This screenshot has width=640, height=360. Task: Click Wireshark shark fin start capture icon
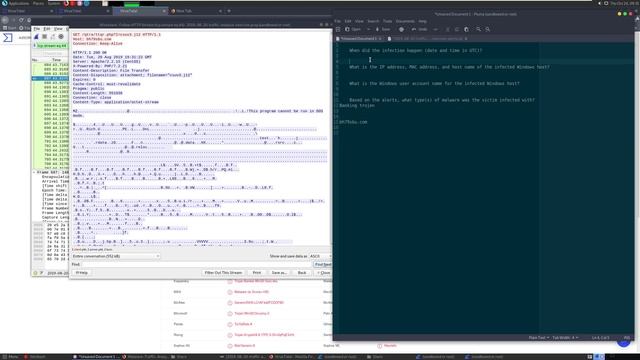coord(36,37)
